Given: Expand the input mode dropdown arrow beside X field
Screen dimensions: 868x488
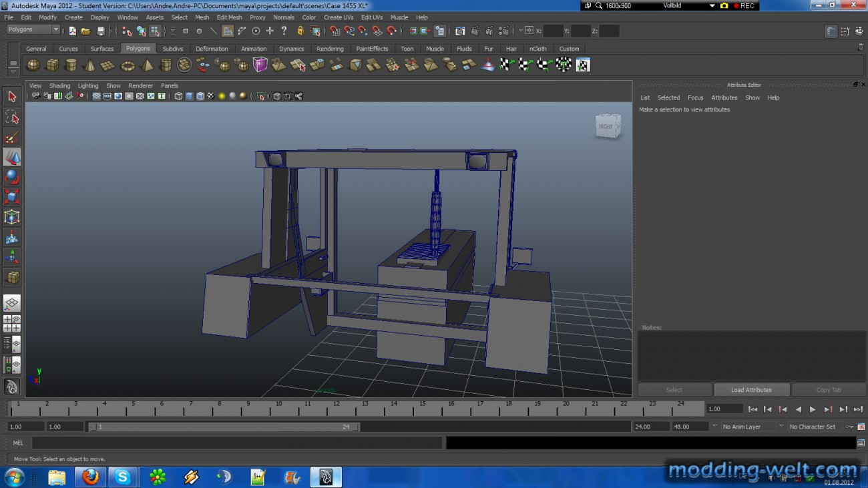Looking at the screenshot, I should [x=520, y=31].
